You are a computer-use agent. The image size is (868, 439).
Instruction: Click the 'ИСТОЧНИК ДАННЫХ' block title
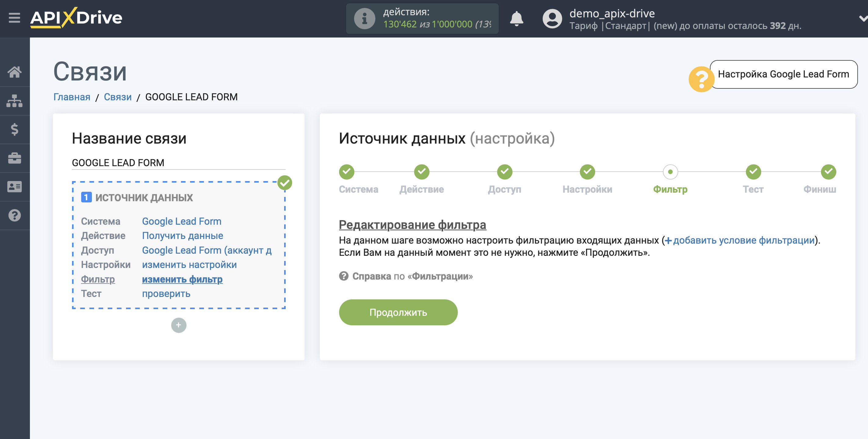click(x=144, y=198)
